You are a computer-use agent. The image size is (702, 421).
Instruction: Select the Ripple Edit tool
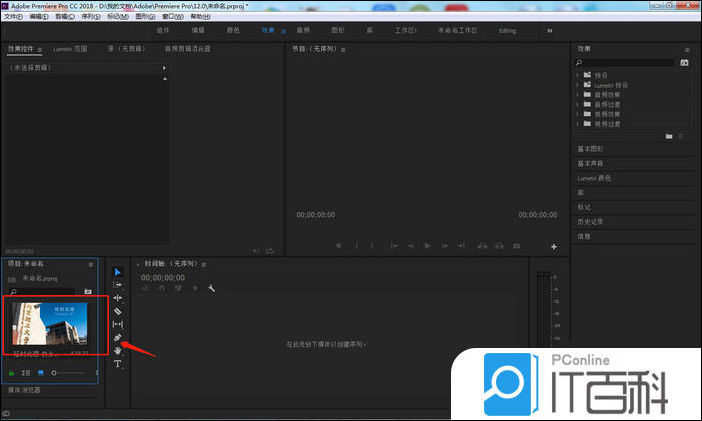pos(117,298)
